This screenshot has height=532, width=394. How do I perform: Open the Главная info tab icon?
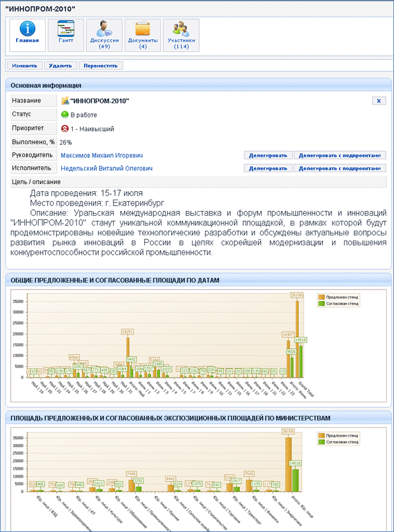pyautogui.click(x=27, y=29)
